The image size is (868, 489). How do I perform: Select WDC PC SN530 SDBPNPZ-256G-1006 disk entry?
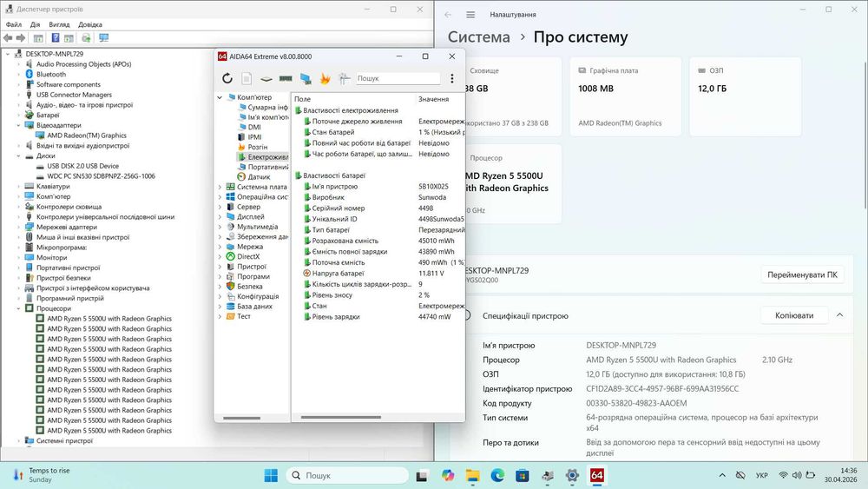tap(101, 176)
